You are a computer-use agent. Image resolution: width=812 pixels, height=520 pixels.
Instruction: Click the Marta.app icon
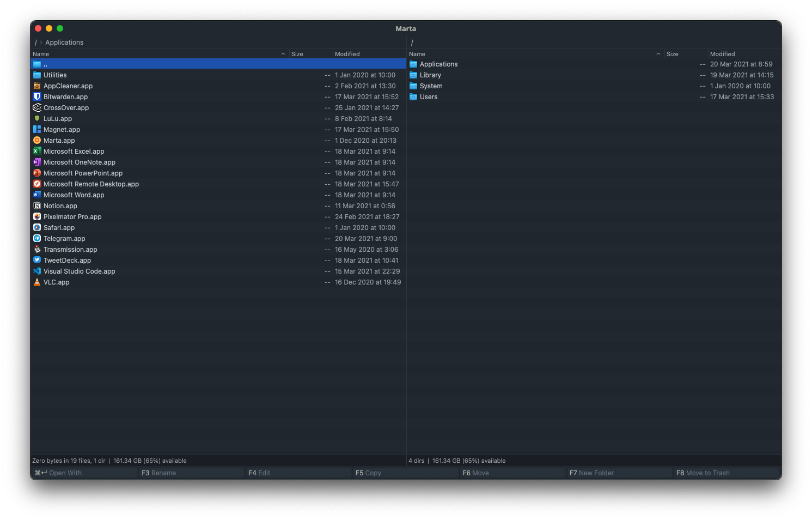[37, 141]
